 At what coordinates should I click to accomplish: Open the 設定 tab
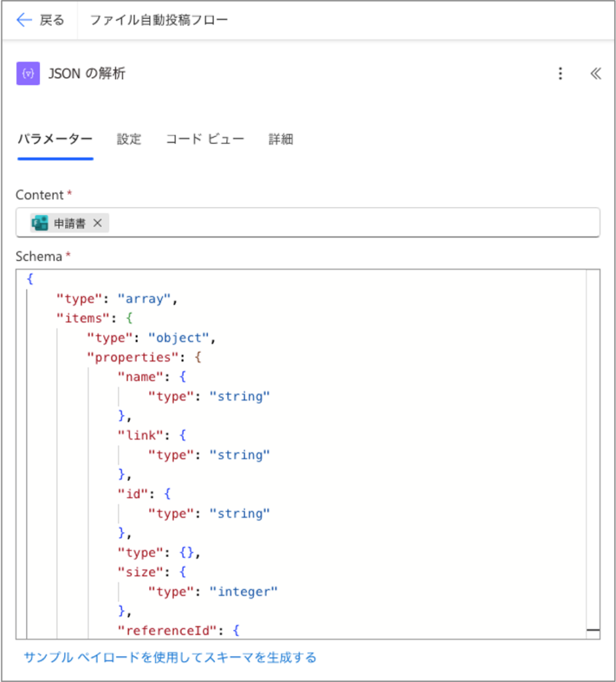[x=129, y=139]
